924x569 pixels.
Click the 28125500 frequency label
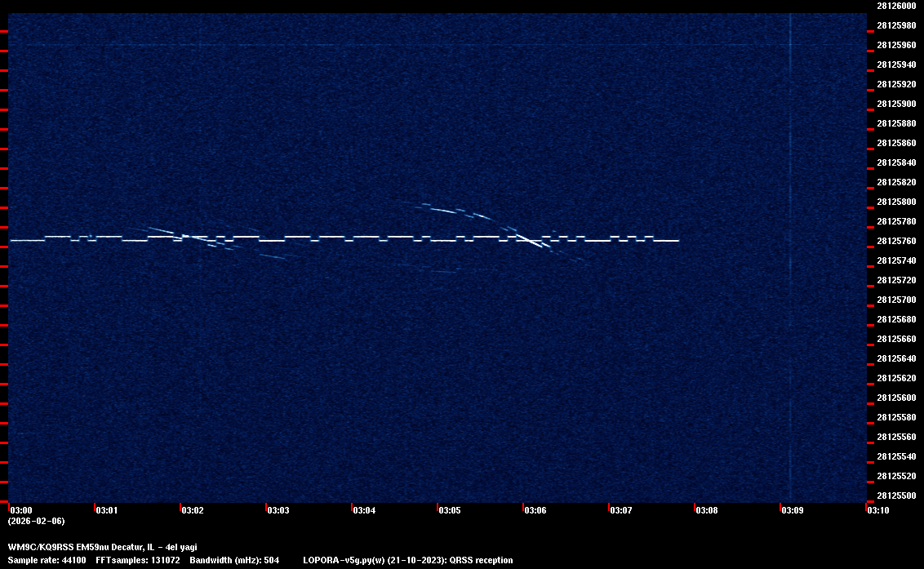pyautogui.click(x=895, y=496)
